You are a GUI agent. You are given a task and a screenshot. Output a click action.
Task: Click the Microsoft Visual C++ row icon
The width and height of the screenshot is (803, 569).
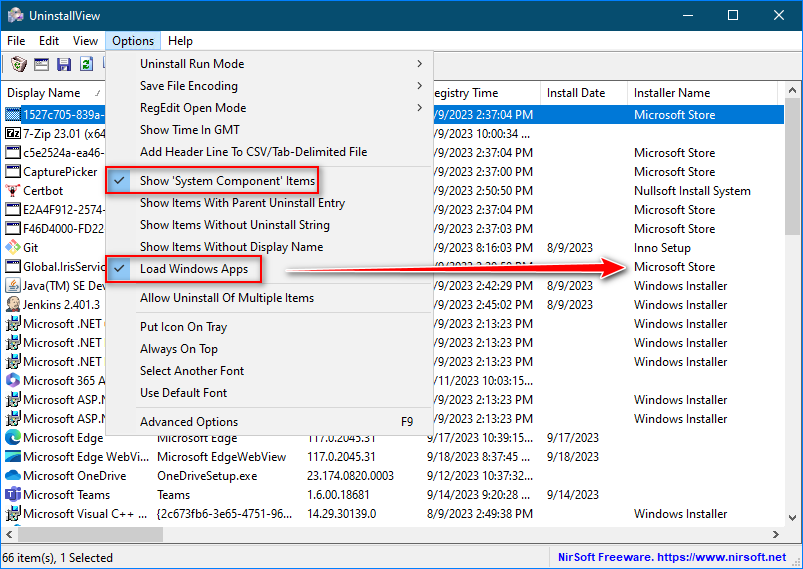point(13,514)
